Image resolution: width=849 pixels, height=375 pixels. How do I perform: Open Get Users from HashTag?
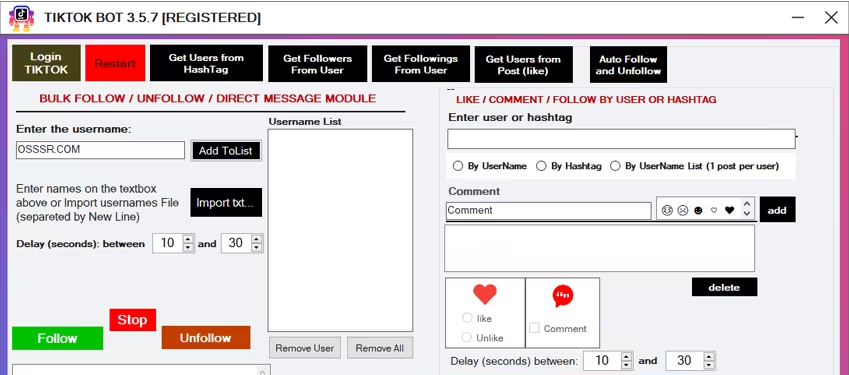click(206, 63)
